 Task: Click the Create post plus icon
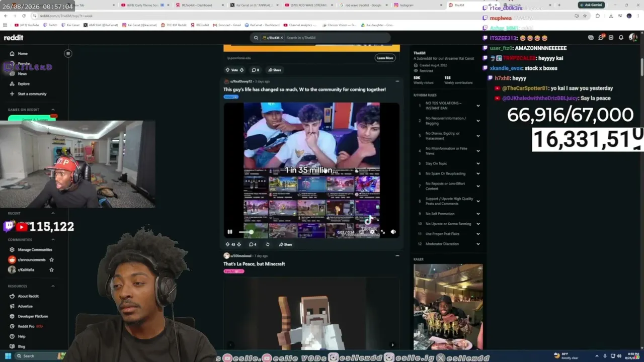pos(611,38)
